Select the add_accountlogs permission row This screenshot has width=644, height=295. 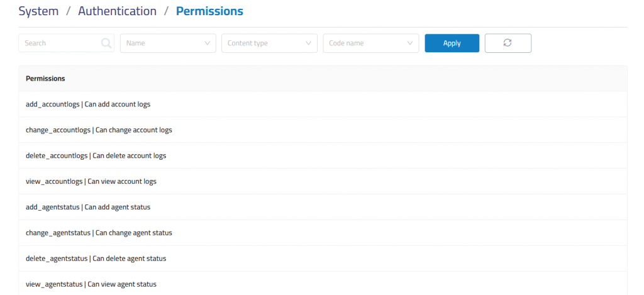click(88, 104)
